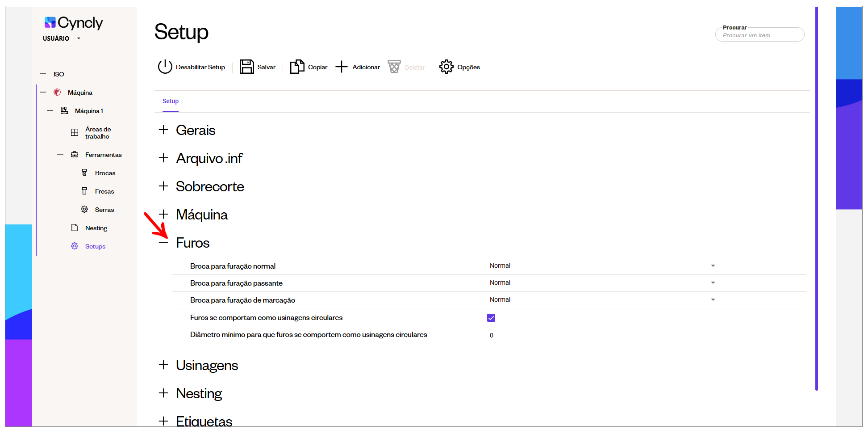Viewport: 868px width, 430px height.
Task: Click the Nesting page icon in sidebar
Action: point(75,228)
